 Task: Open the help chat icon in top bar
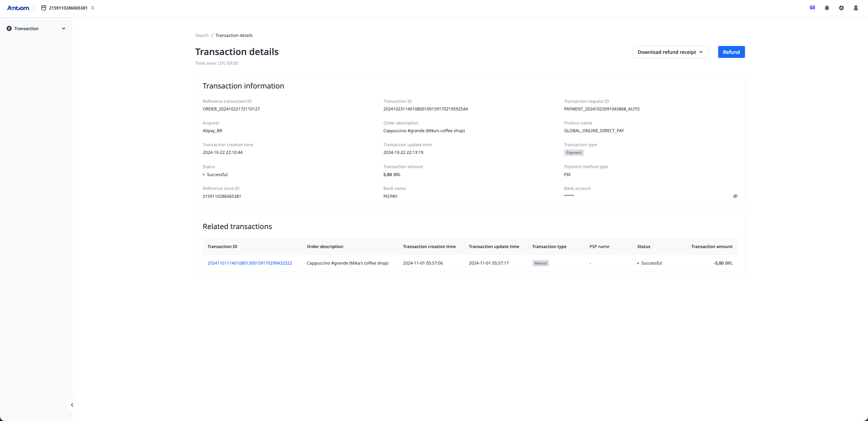812,7
